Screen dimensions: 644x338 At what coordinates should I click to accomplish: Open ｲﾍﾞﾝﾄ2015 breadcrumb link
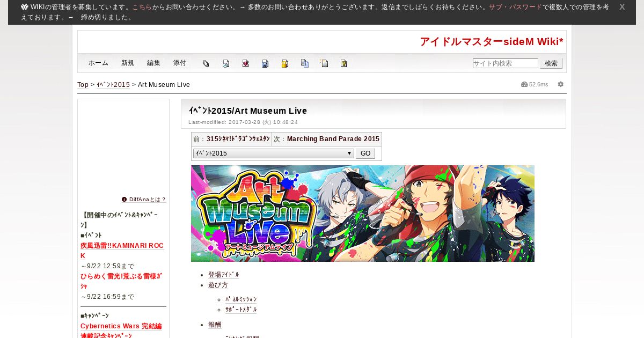pyautogui.click(x=113, y=85)
